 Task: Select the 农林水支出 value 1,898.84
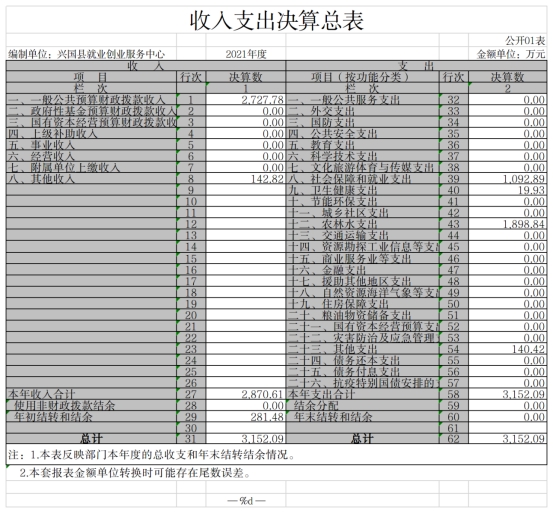point(508,224)
